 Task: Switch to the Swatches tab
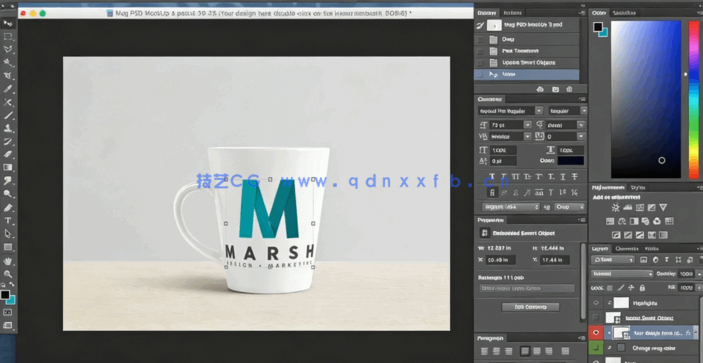coord(624,13)
